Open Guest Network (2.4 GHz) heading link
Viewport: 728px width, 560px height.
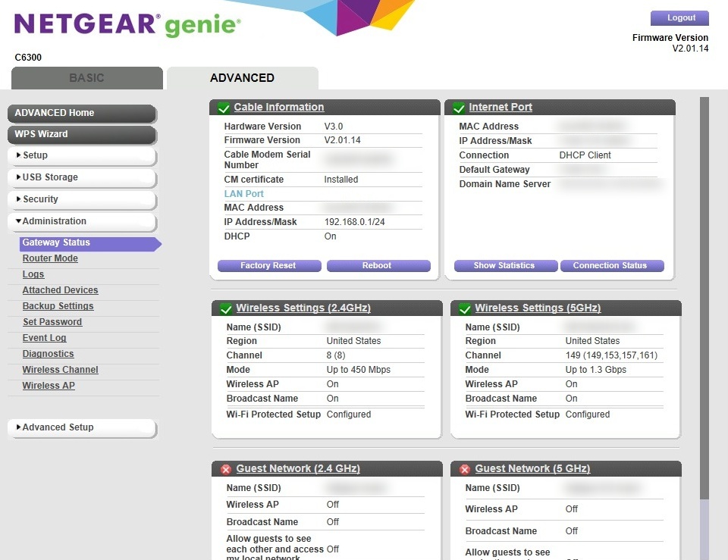[298, 468]
